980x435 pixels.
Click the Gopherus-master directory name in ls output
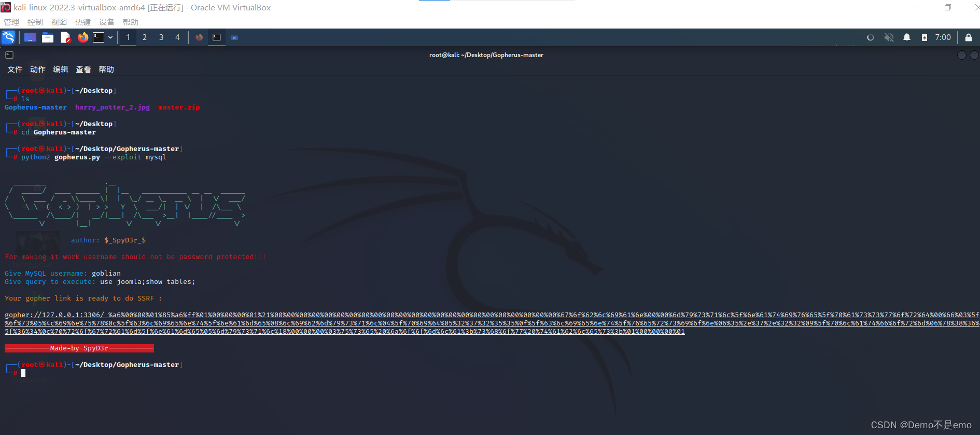pyautogui.click(x=36, y=107)
